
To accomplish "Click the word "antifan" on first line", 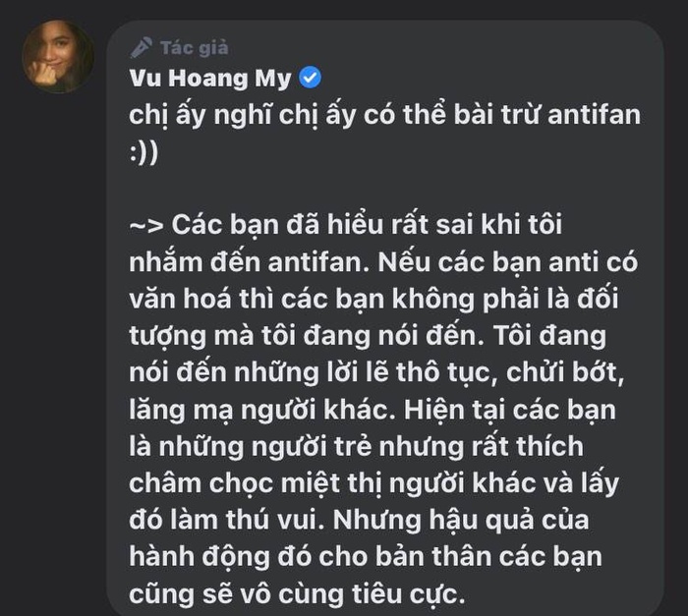I will click(x=594, y=115).
